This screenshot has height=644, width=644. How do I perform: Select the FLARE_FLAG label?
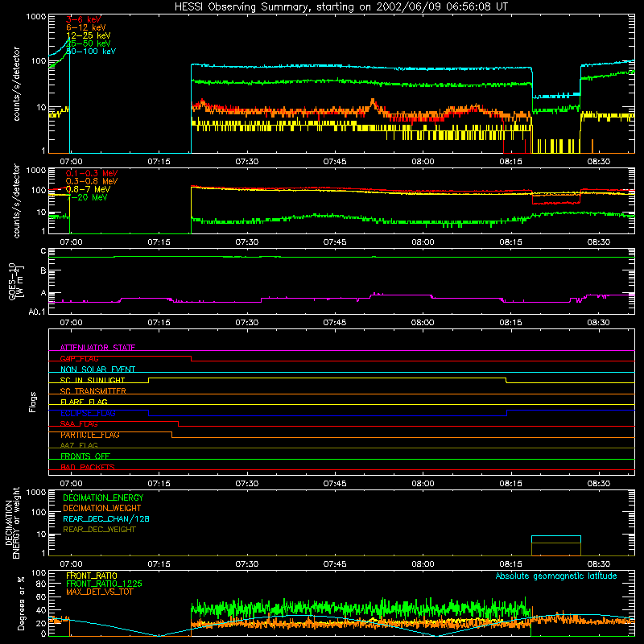[x=84, y=402]
